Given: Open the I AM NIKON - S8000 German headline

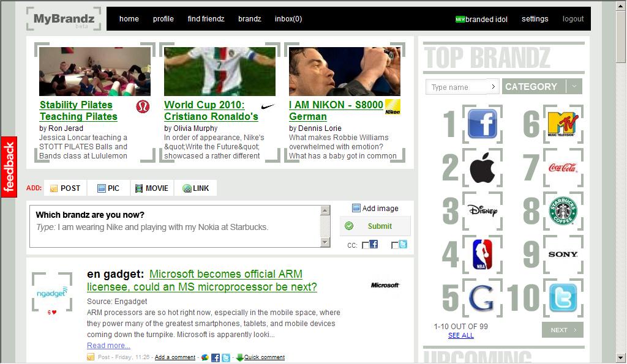Looking at the screenshot, I should coord(336,111).
